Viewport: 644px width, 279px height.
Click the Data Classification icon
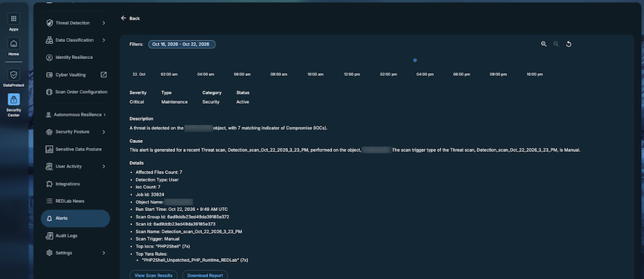tap(49, 40)
